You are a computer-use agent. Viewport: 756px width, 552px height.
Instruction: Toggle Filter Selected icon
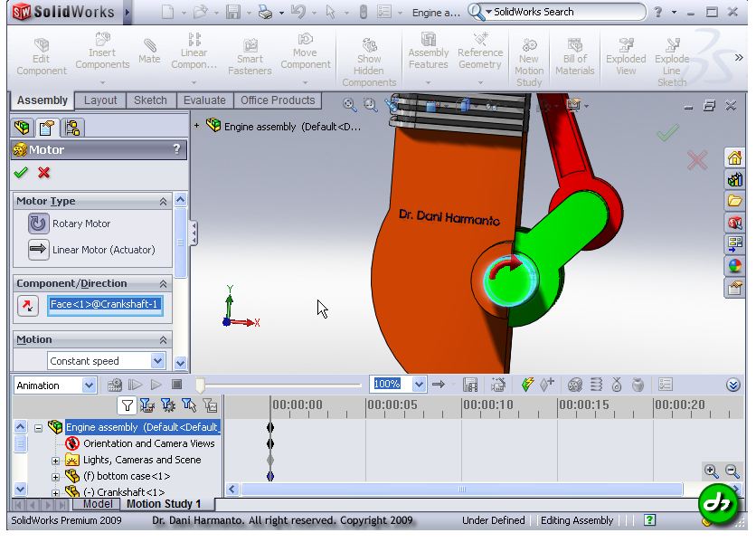point(189,405)
